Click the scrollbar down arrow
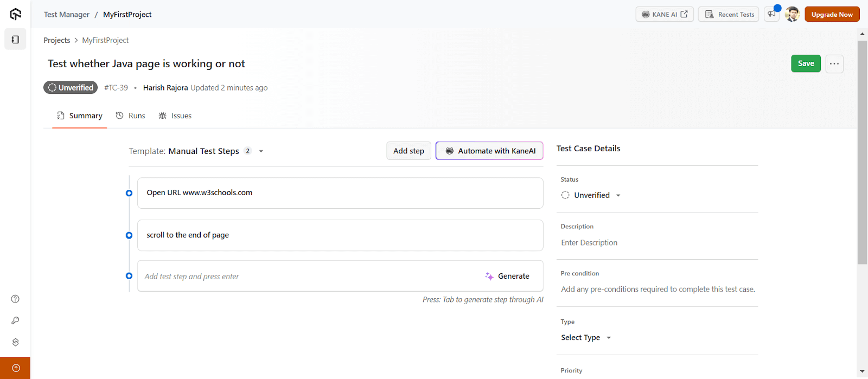 [863, 371]
